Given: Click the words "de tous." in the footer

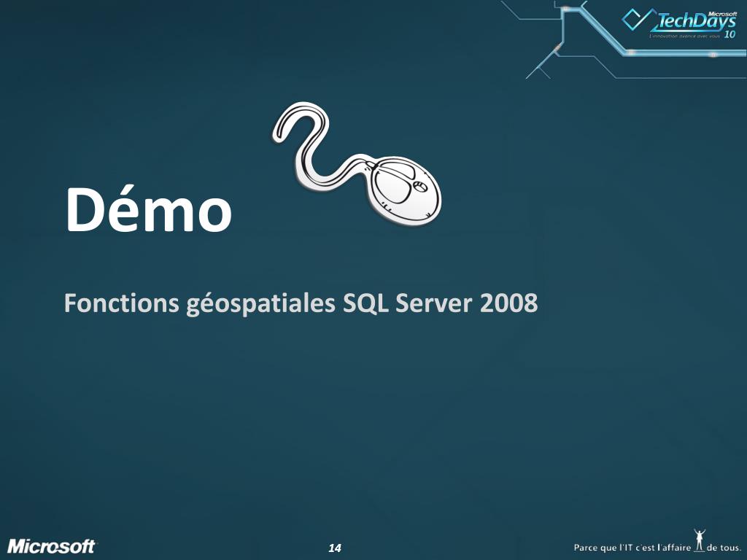Looking at the screenshot, I should (x=724, y=548).
